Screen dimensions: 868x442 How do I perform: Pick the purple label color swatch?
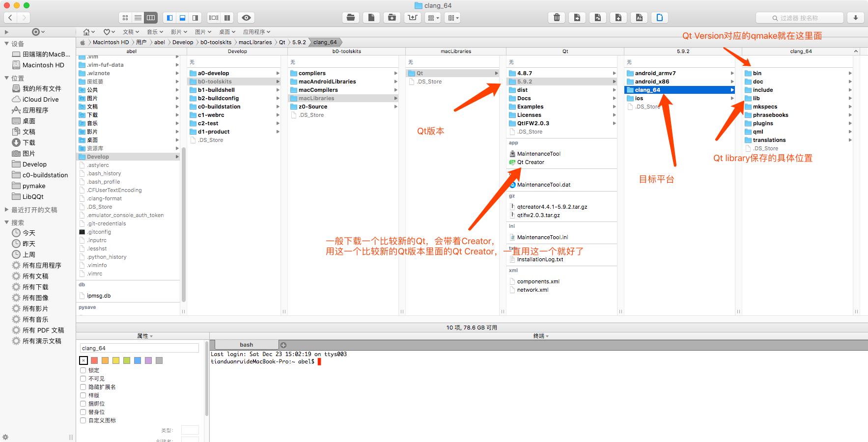[148, 360]
